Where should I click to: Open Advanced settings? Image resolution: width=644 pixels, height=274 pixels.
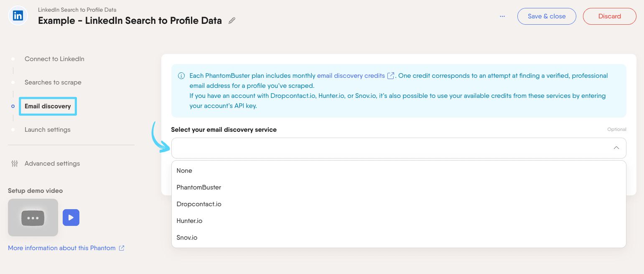(x=52, y=164)
